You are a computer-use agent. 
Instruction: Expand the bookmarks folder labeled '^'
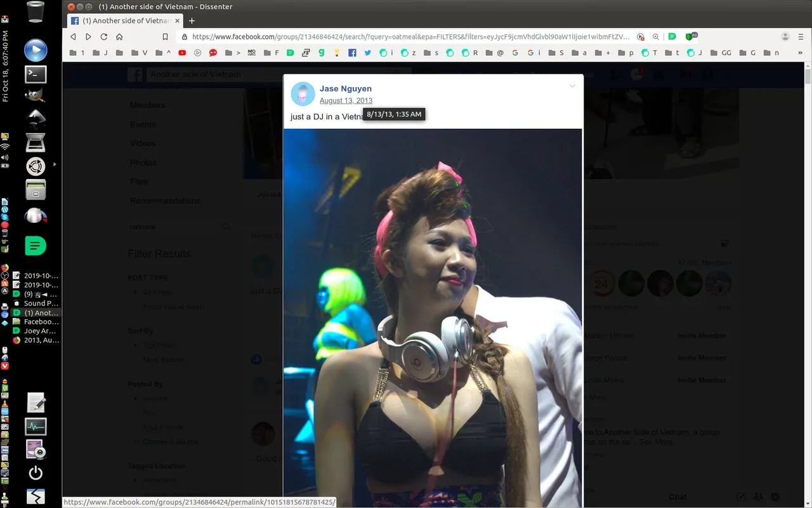point(163,53)
